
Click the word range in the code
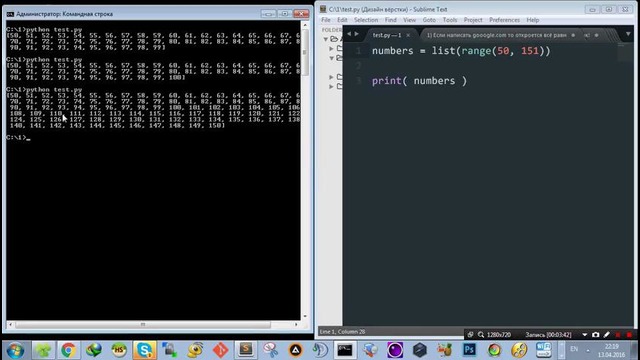pyautogui.click(x=476, y=51)
